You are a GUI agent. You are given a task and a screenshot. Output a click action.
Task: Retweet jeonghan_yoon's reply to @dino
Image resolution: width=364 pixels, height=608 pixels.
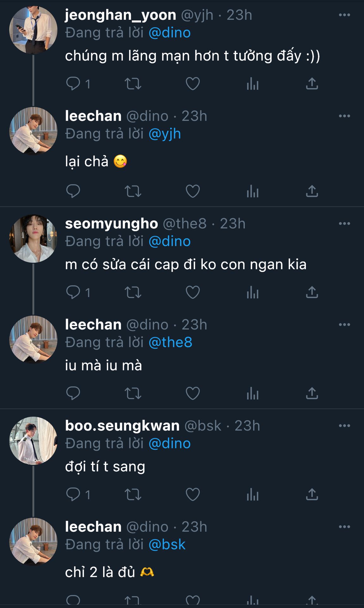pyautogui.click(x=133, y=84)
